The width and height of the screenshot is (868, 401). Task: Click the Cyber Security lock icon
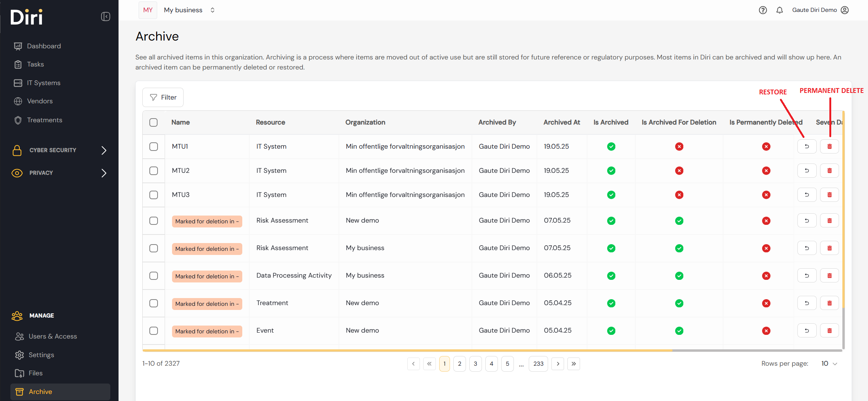(x=17, y=150)
